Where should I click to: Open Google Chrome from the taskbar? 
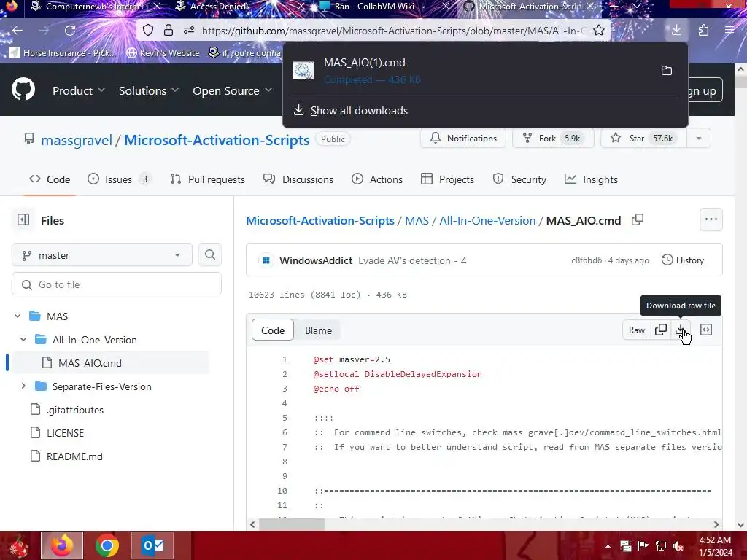click(x=107, y=545)
